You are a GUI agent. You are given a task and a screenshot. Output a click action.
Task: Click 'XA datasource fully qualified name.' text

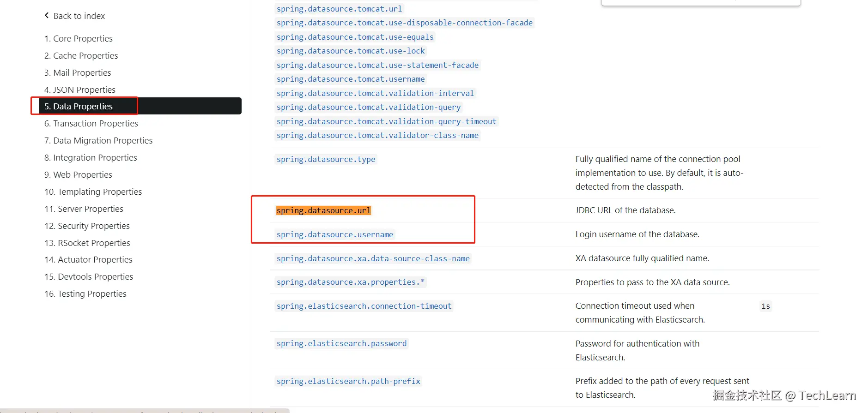[642, 258]
